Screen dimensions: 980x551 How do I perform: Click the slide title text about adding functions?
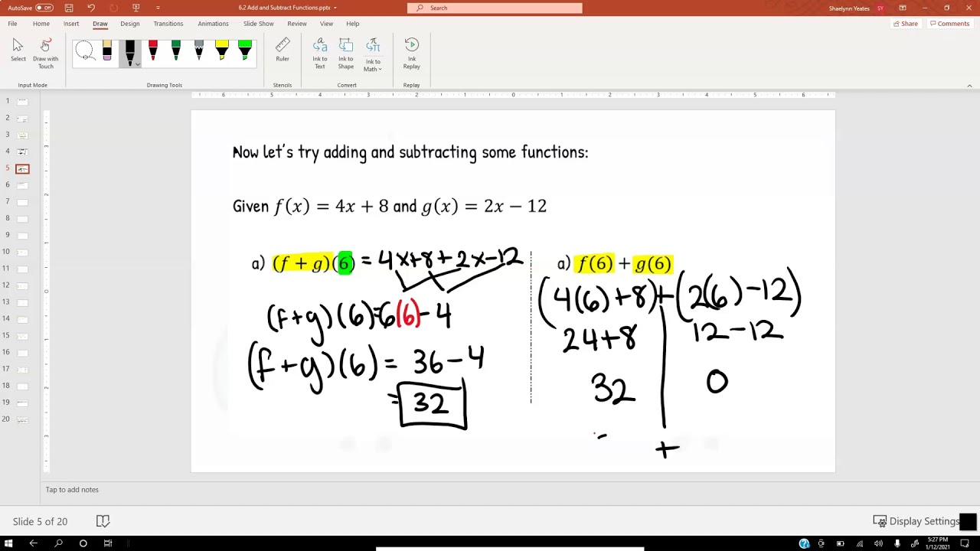point(410,152)
